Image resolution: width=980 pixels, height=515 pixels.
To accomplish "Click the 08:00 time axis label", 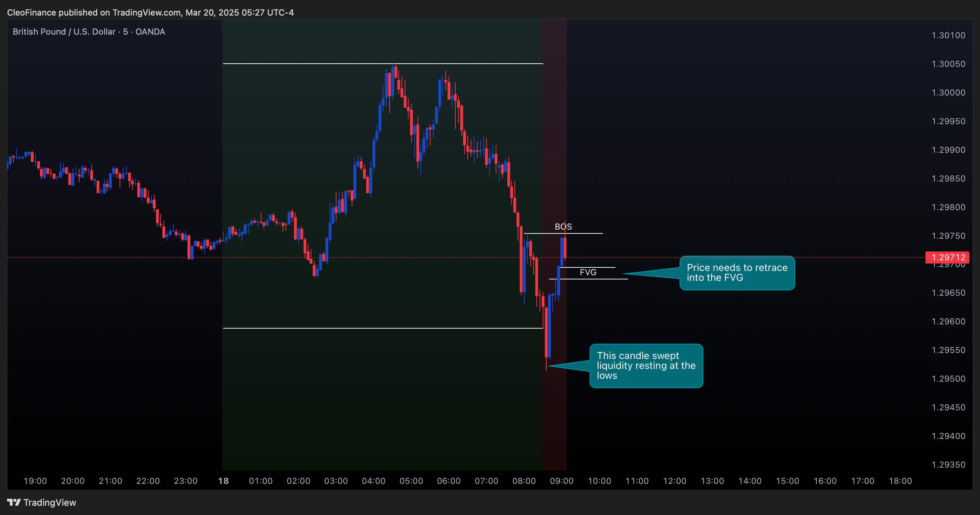I will click(524, 481).
